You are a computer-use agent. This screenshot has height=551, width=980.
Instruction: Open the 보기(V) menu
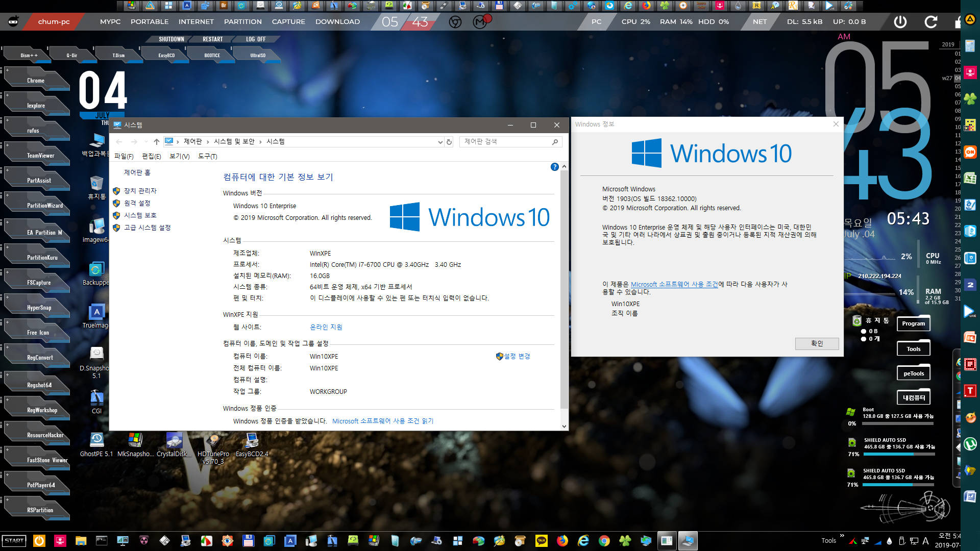[x=180, y=157]
